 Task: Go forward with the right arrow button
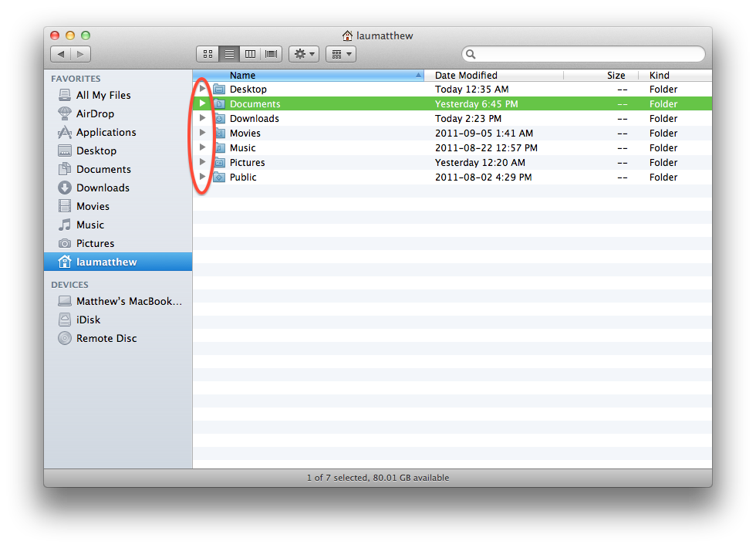[x=80, y=54]
